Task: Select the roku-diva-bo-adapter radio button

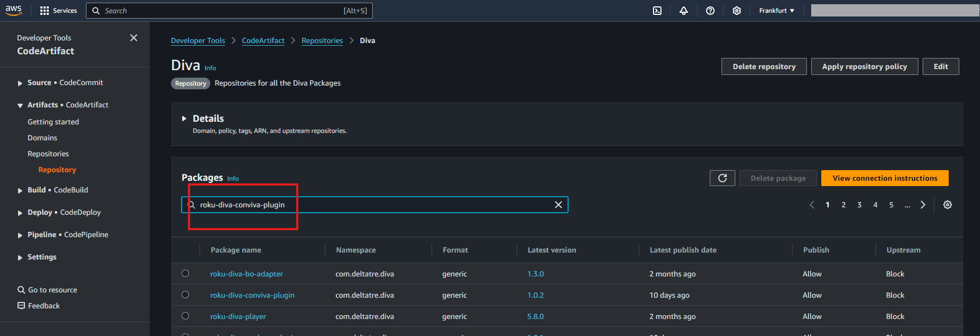Action: click(185, 273)
